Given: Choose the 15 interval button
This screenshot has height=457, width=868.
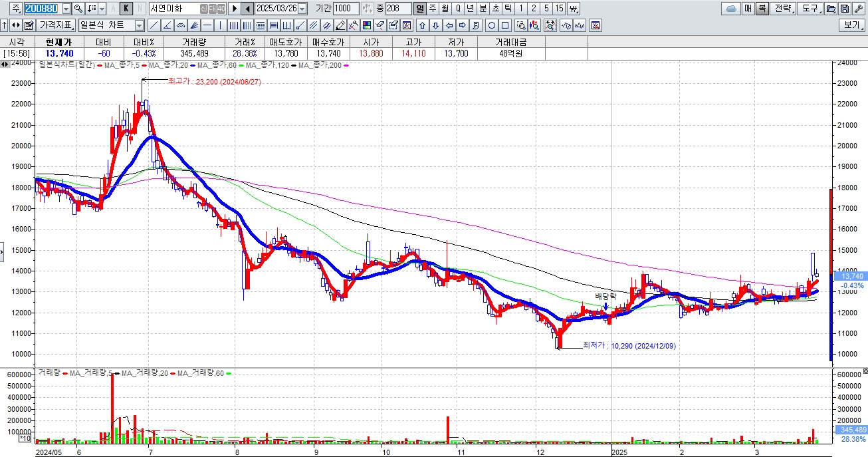Looking at the screenshot, I should pos(559,9).
